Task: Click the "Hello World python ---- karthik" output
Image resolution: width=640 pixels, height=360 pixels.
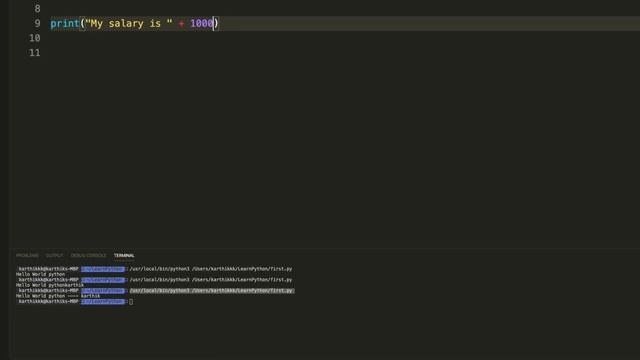Action: [x=58, y=296]
